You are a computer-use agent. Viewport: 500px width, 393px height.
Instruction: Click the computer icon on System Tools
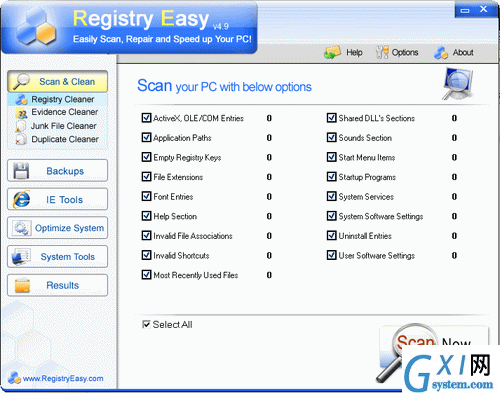point(21,257)
